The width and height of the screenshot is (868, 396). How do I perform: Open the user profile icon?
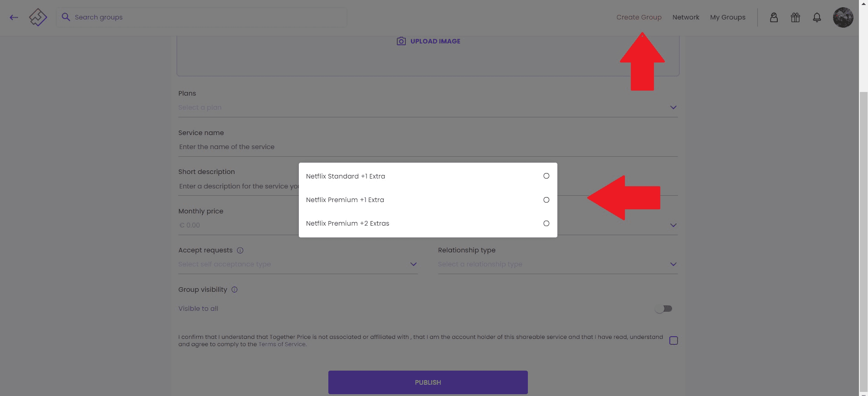[774, 18]
